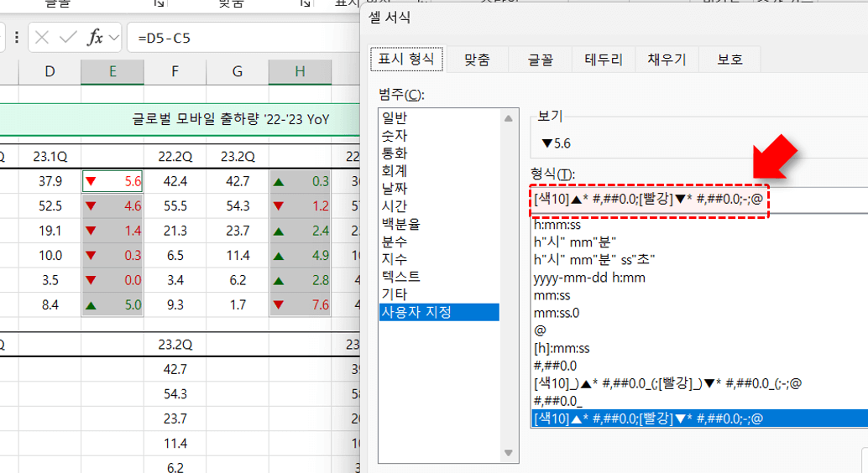Click the 글로벌 모바일 출하량 title cell
The height and width of the screenshot is (473, 868).
(231, 119)
